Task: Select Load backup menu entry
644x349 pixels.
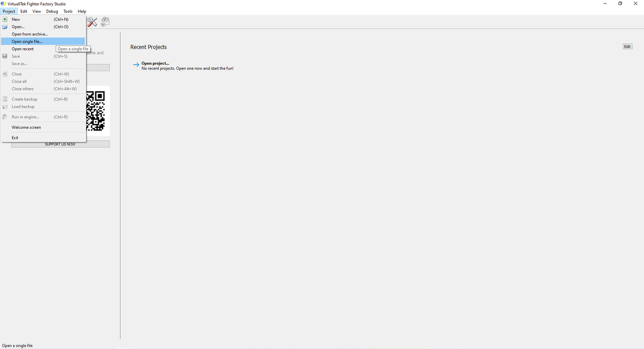Action: coord(43,107)
